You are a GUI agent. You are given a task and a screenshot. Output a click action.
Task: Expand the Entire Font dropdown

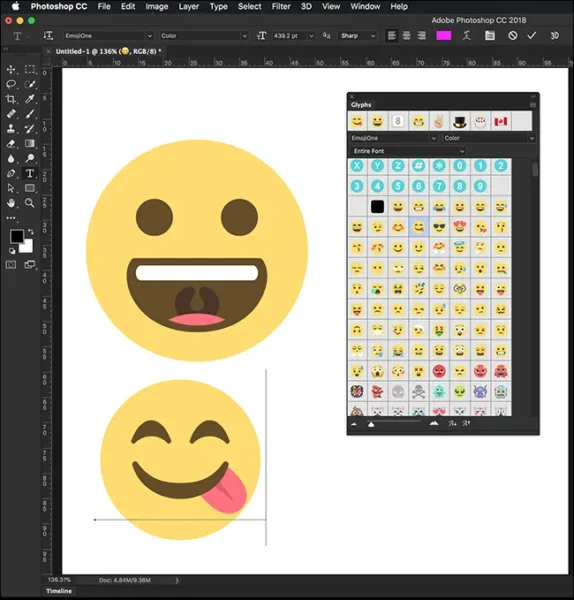[x=408, y=151]
